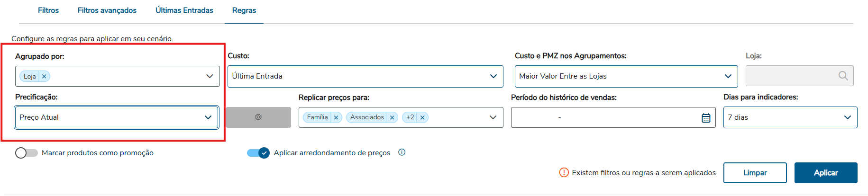Click the info icon next to arredondamento
Image resolution: width=868 pixels, height=196 pixels.
402,152
